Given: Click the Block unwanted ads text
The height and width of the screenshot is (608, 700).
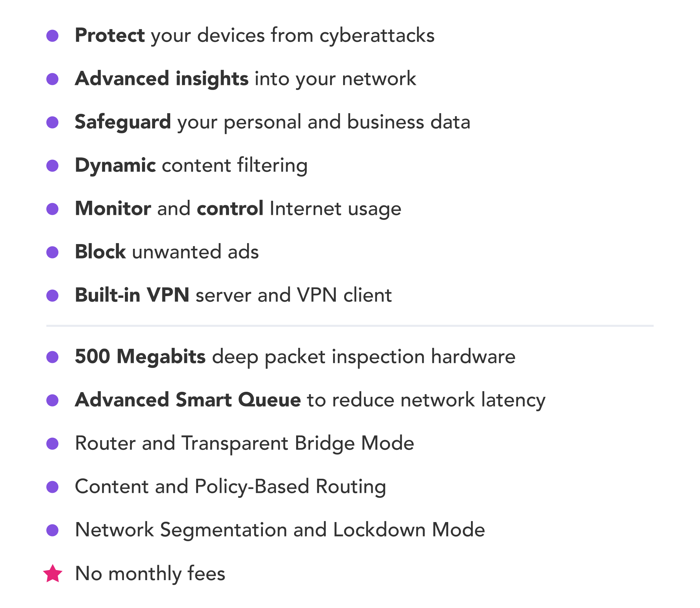Looking at the screenshot, I should click(x=167, y=252).
